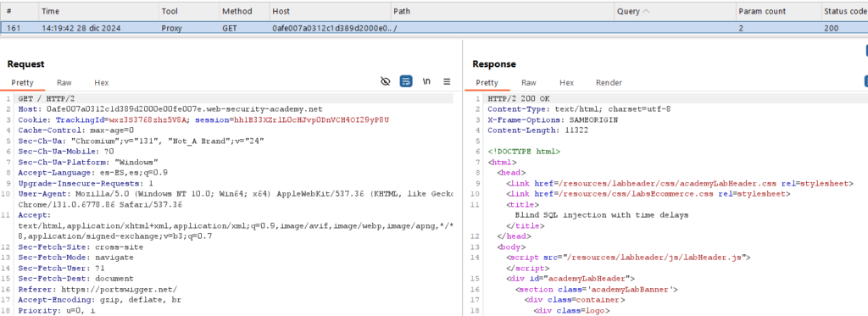Click the 'Proxy' tool cell in row 161
The width and height of the screenshot is (868, 316).
(x=171, y=28)
